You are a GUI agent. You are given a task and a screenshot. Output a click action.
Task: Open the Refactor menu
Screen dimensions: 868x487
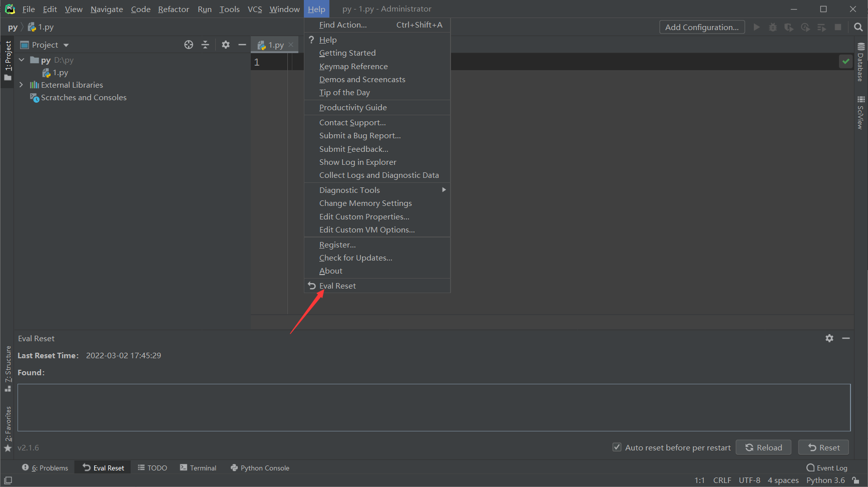(x=174, y=9)
